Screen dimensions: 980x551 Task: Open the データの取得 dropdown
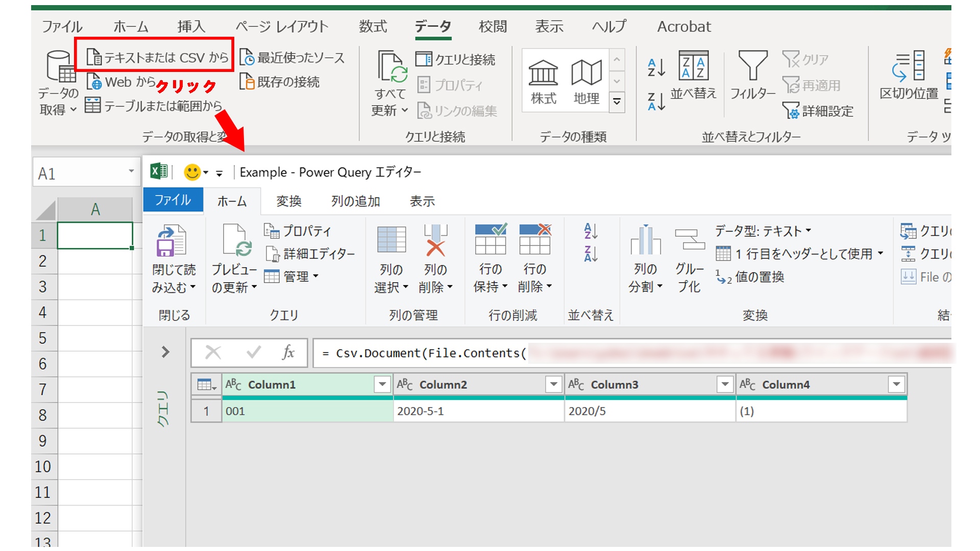pyautogui.click(x=58, y=83)
